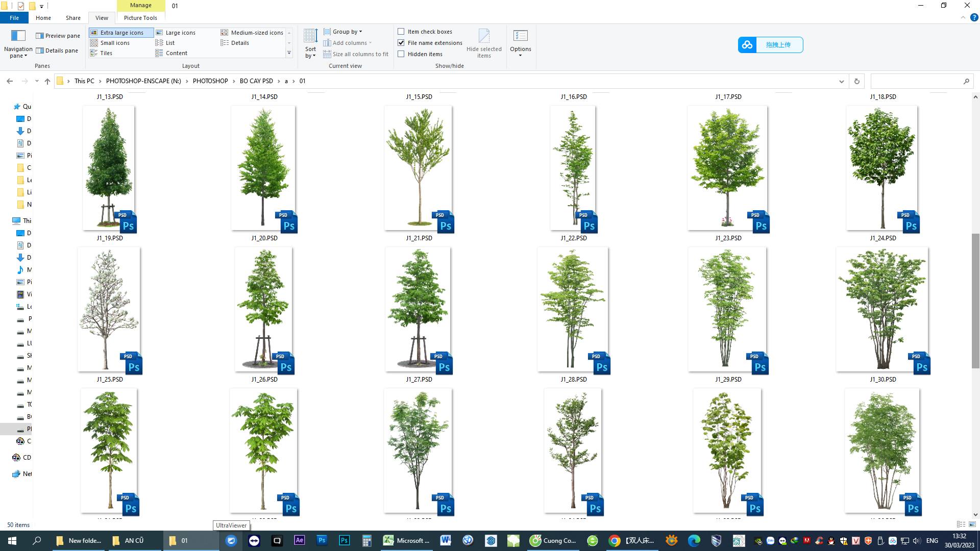The height and width of the screenshot is (551, 980).
Task: Switch to Medium-sized icons layout
Action: pyautogui.click(x=252, y=33)
